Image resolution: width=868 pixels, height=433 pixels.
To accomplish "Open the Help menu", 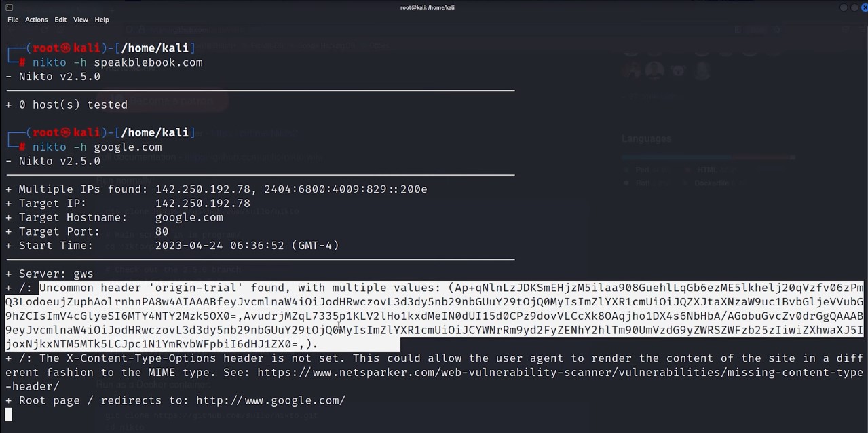I will (102, 20).
